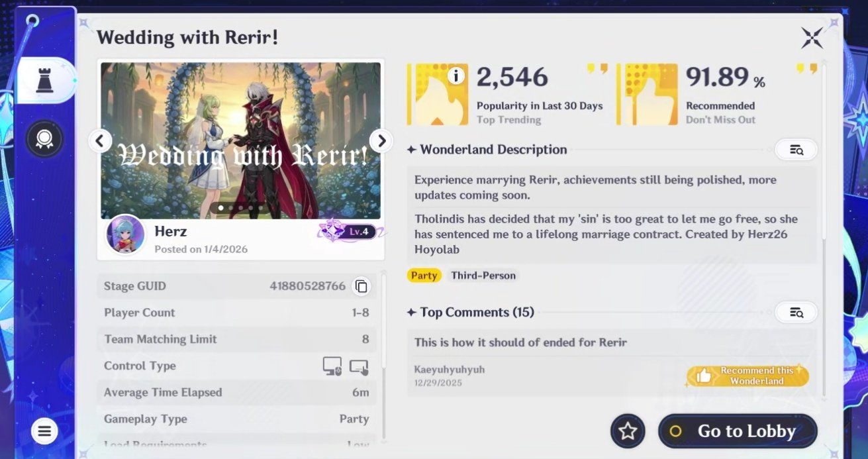Click the Lv.4 creator badge
The image size is (868, 459).
click(x=352, y=232)
